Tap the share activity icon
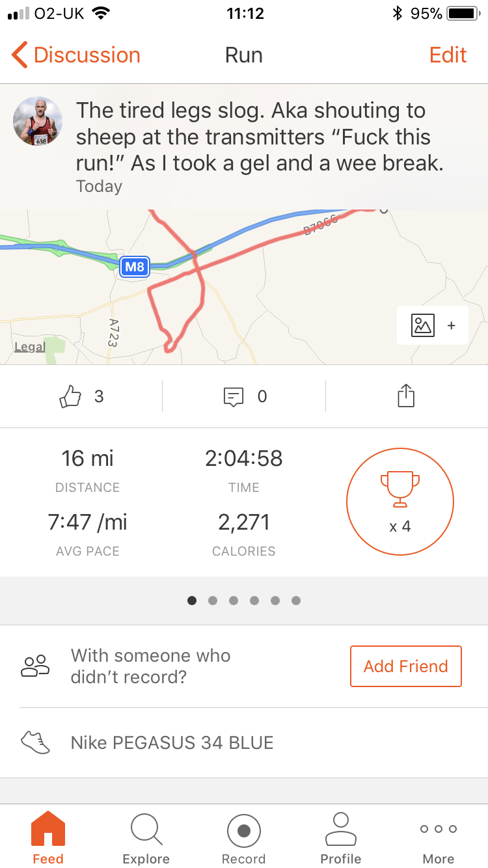 [x=406, y=396]
